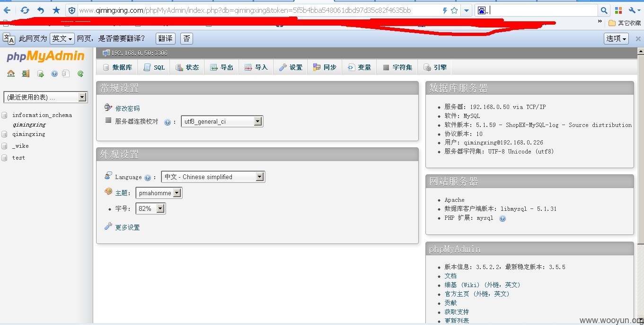644x325 pixels.
Task: Open the 82% font size dropdown
Action: click(150, 208)
